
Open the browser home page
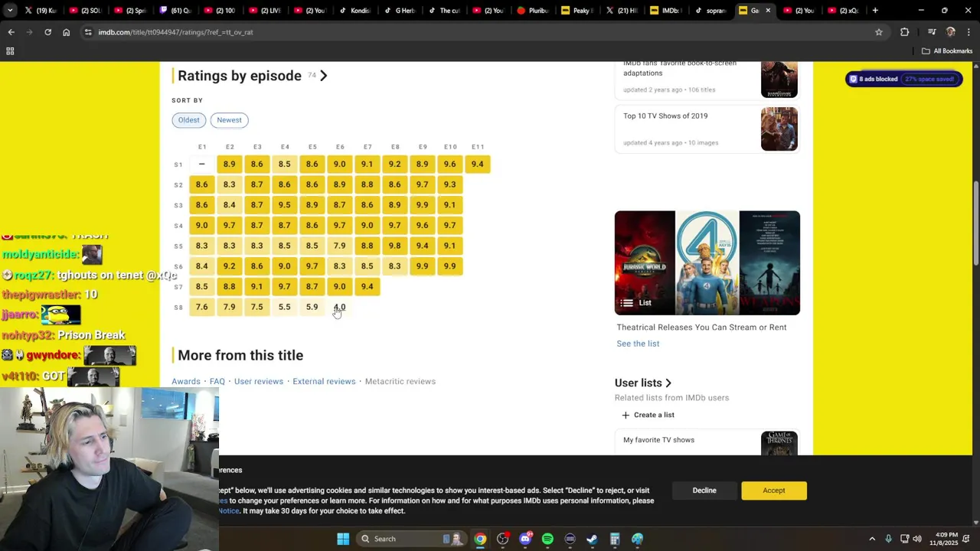(66, 32)
